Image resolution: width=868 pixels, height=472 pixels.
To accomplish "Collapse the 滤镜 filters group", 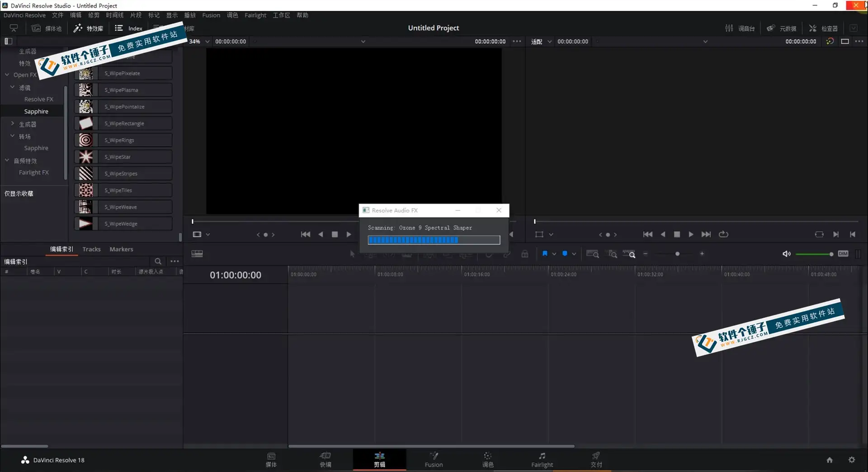I will point(12,87).
